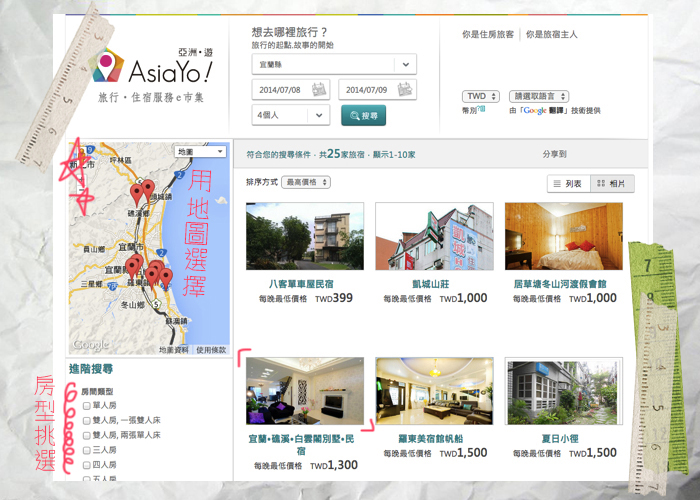This screenshot has width=700, height=500.
Task: Open the 4個人 guest count dropdown
Action: pyautogui.click(x=291, y=115)
